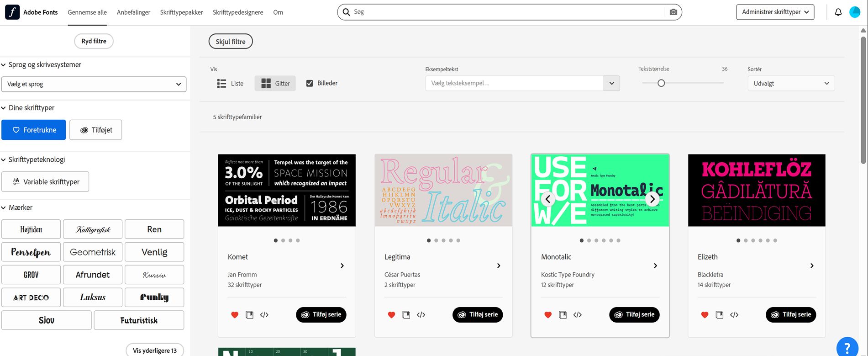Screen dimensions: 868x356
Task: Toggle Variable skrifttyper filter
Action: coord(45,182)
